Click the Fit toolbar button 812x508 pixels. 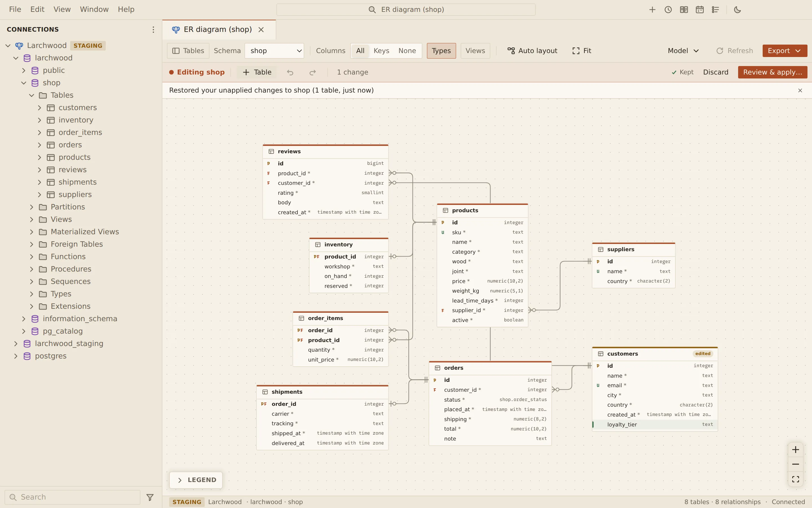coord(582,51)
